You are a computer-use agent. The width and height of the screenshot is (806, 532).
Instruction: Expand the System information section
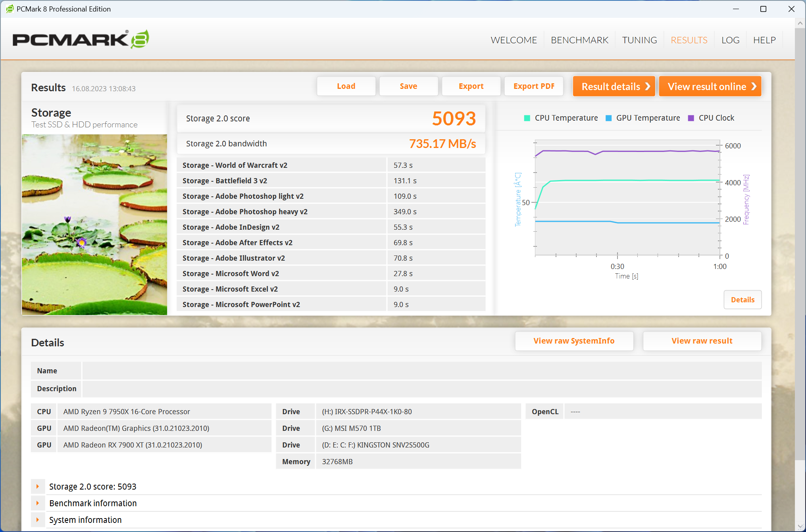click(x=38, y=520)
